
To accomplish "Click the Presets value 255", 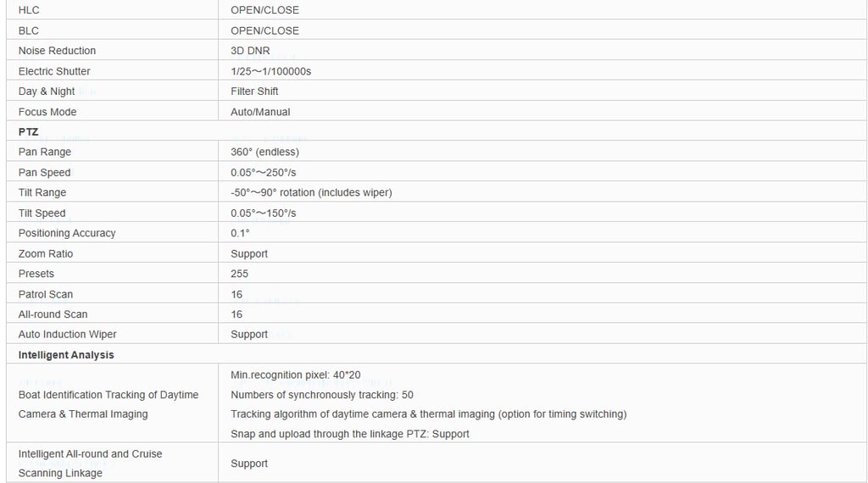I will coord(239,274).
